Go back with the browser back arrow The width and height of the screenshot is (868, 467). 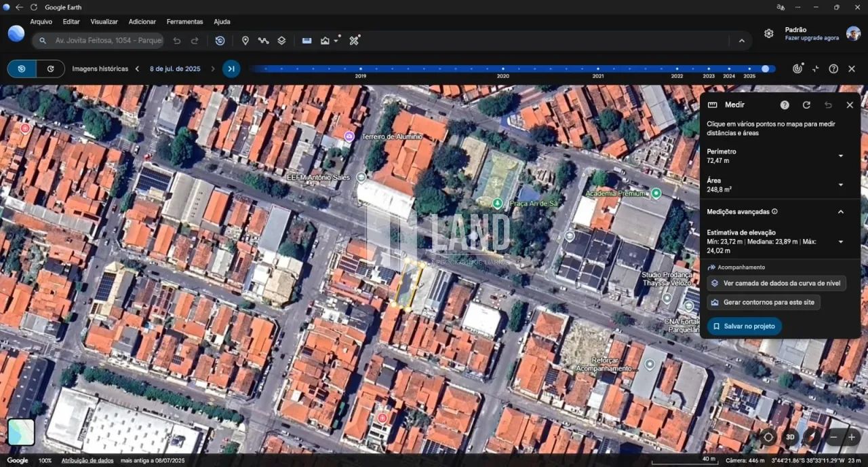coord(20,7)
